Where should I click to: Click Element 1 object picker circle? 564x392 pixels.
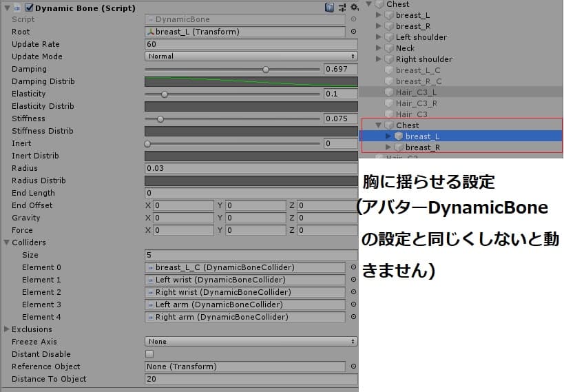(x=353, y=280)
